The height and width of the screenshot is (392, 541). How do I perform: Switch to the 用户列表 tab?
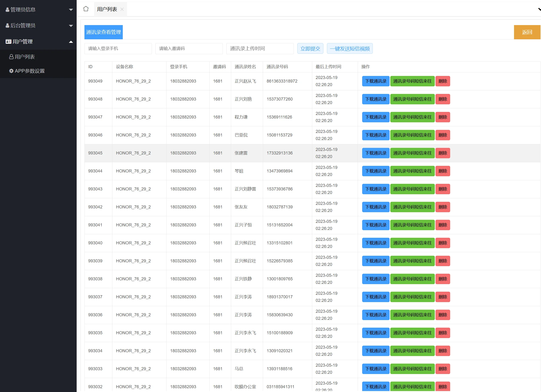(107, 9)
